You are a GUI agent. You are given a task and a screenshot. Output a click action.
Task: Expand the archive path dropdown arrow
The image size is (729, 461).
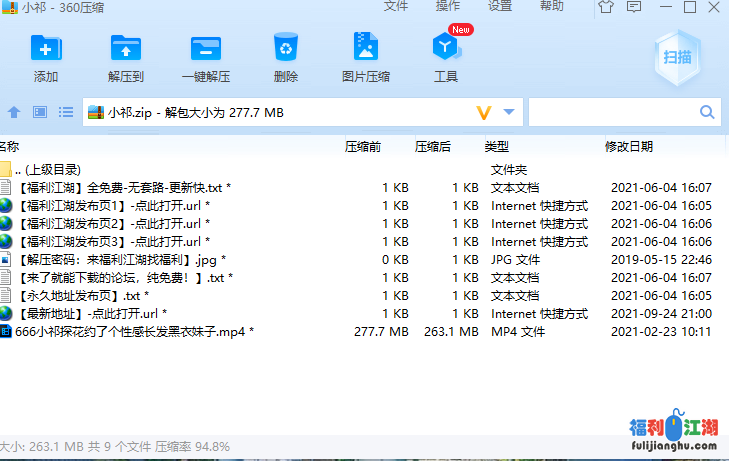(510, 112)
